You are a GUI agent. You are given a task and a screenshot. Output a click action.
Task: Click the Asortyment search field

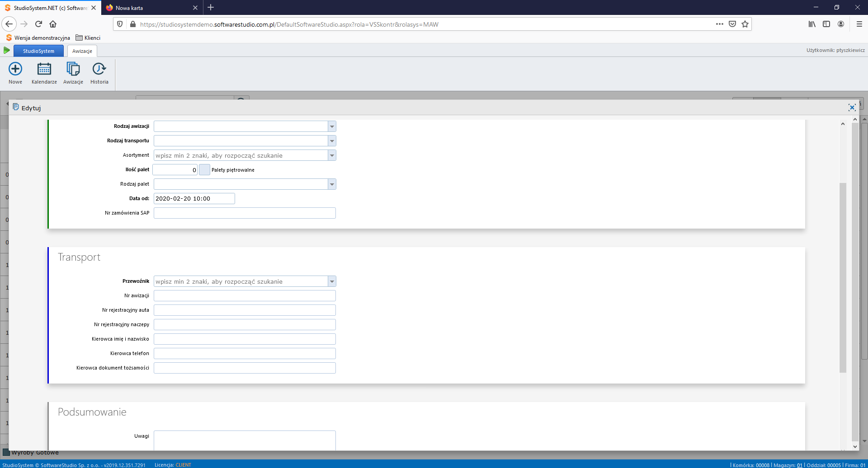[x=241, y=155]
